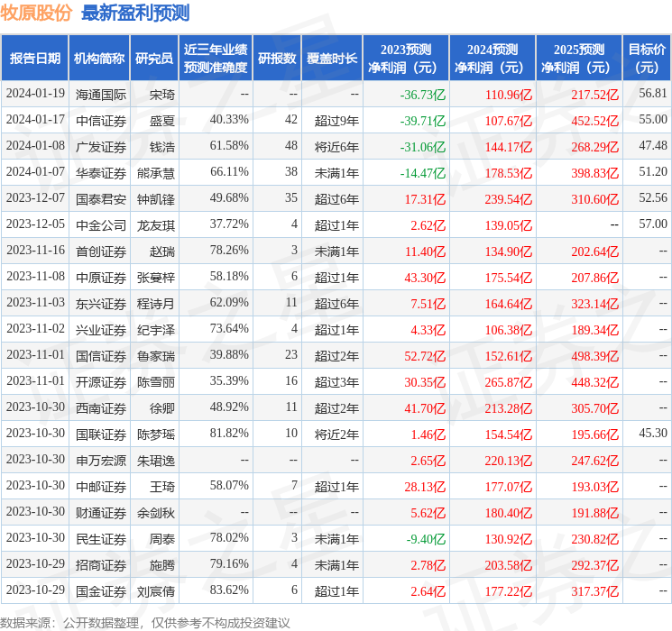Click the 110.96亿 2024 profit value
The width and height of the screenshot is (672, 631).
509,95
